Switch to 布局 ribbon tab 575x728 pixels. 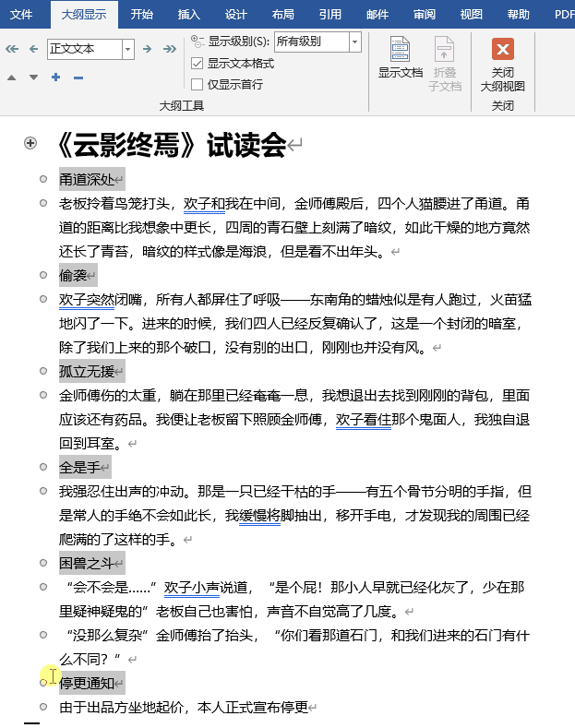coord(282,15)
